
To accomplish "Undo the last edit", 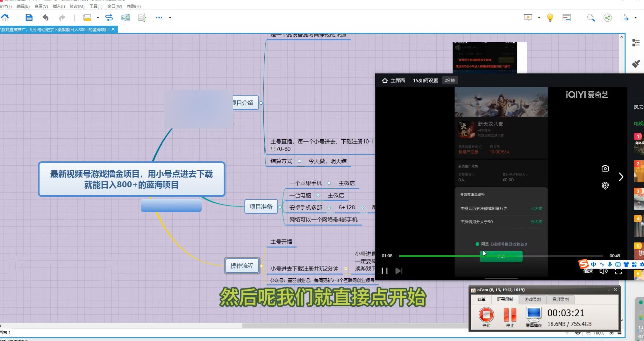I will pyautogui.click(x=46, y=17).
